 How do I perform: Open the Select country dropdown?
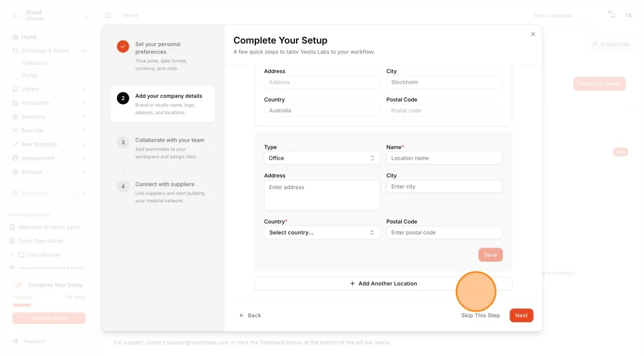pos(321,232)
